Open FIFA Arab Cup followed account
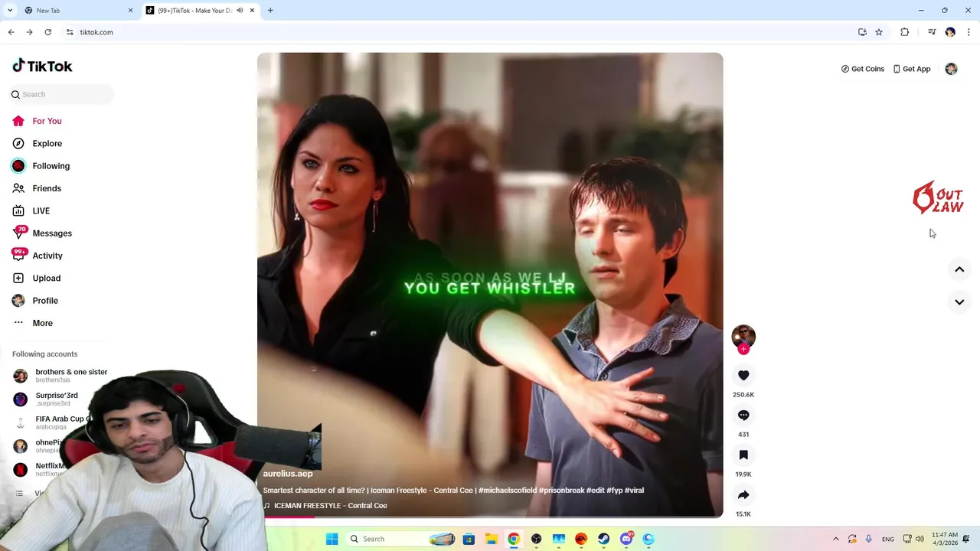 click(51, 422)
